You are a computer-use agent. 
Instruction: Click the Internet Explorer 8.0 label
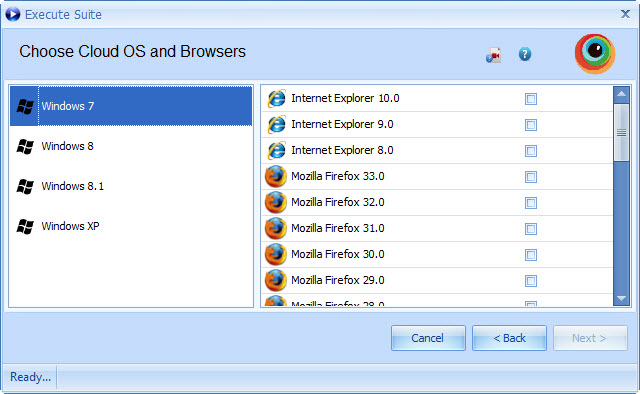pos(342,150)
